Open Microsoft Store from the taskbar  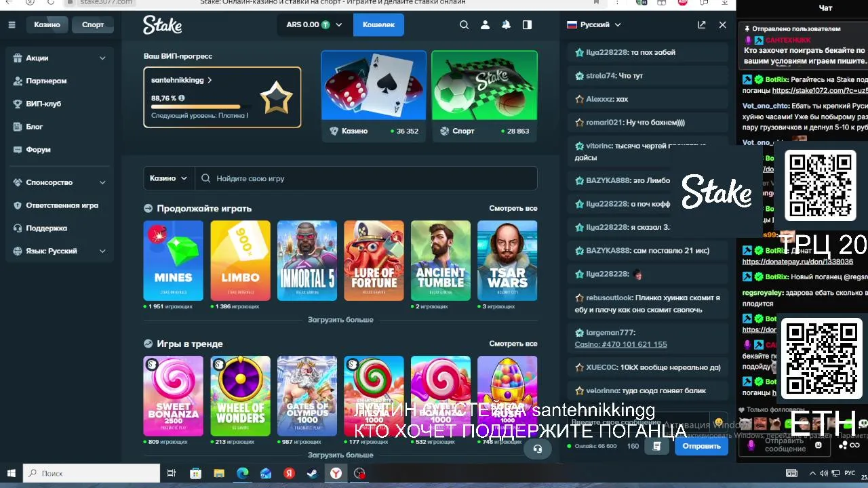[x=195, y=473]
